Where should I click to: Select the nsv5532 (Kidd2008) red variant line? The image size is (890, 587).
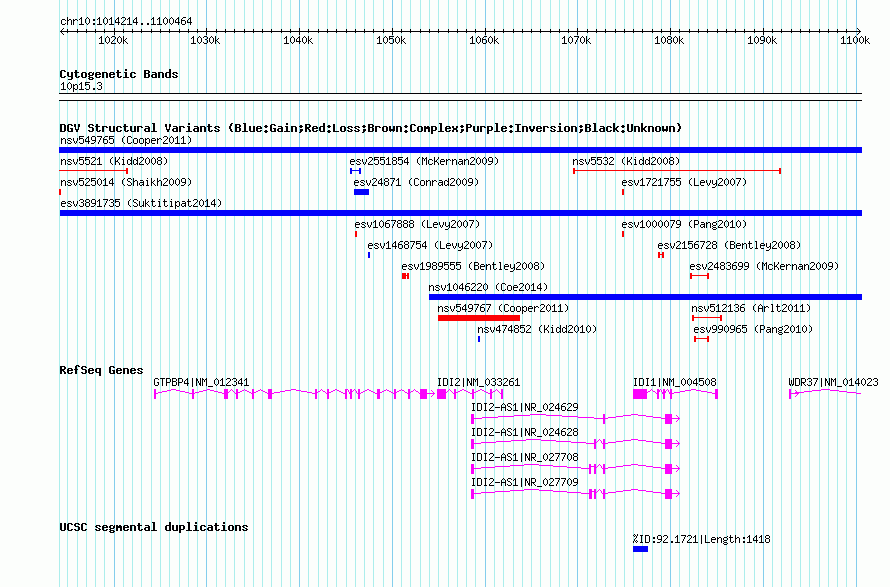pos(677,171)
